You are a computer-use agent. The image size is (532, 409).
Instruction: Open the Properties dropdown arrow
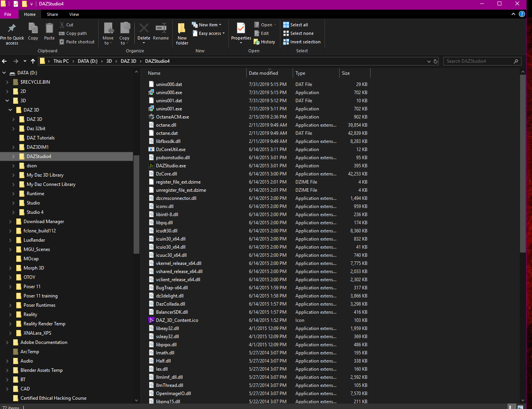pos(241,43)
